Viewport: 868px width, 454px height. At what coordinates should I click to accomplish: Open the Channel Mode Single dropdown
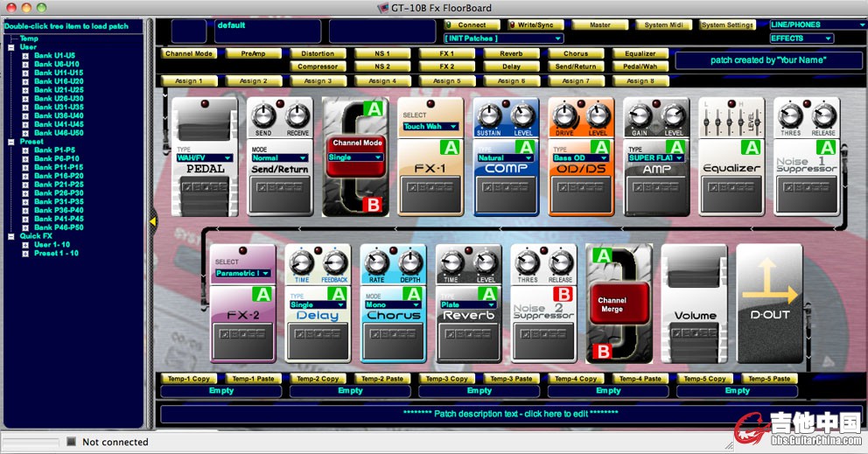click(x=355, y=157)
